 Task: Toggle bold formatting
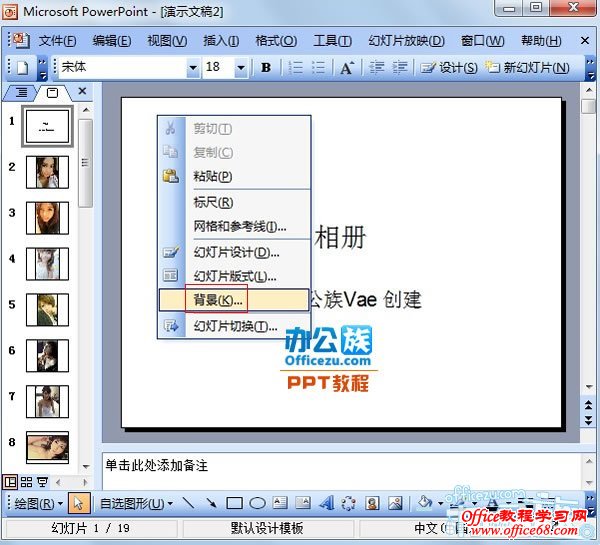click(x=266, y=68)
